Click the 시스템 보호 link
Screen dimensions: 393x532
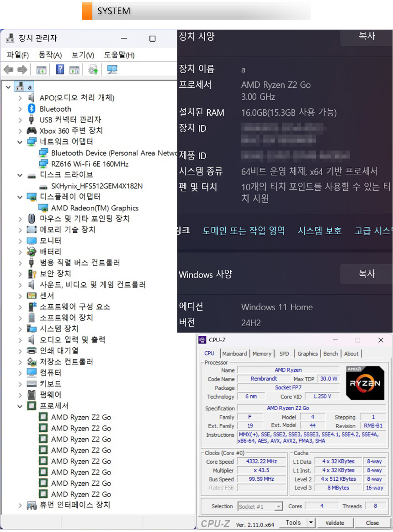tap(319, 231)
